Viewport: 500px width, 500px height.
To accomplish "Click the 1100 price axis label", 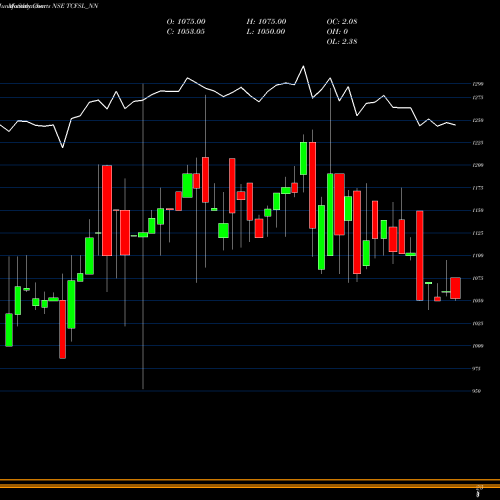I will (478, 256).
